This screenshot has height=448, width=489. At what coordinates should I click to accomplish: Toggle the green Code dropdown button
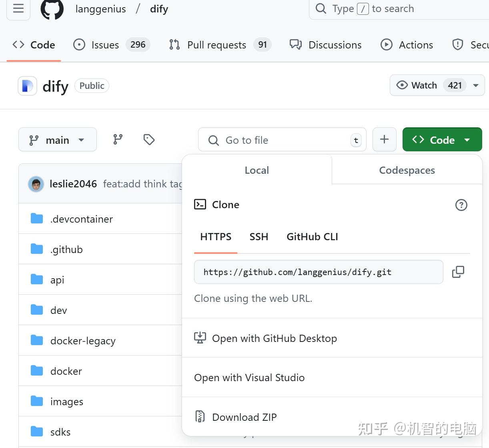tap(442, 139)
